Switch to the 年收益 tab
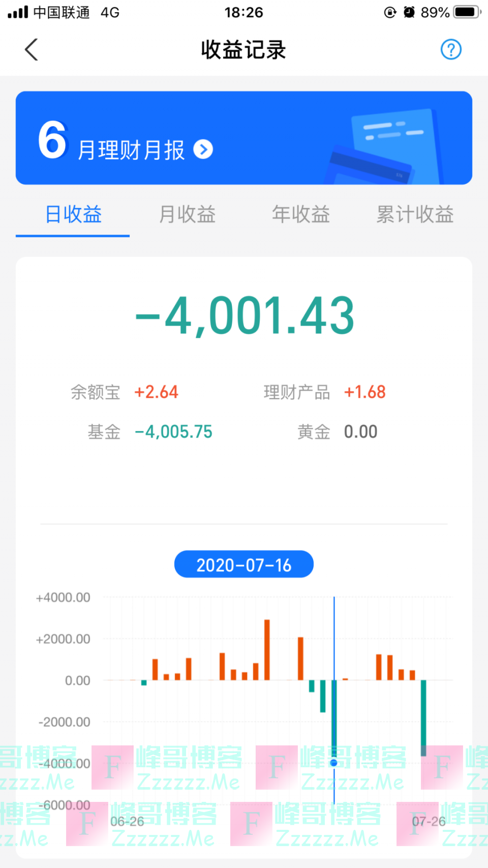This screenshot has height=868, width=488. coord(301,215)
